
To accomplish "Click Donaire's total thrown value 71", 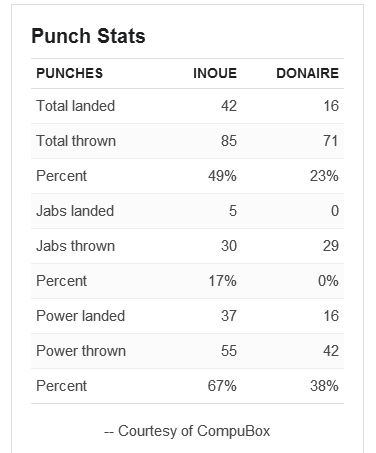I will [331, 141].
